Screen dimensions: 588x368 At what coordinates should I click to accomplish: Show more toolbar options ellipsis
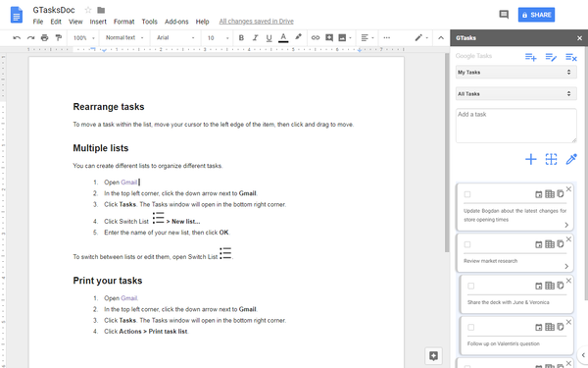pos(387,37)
